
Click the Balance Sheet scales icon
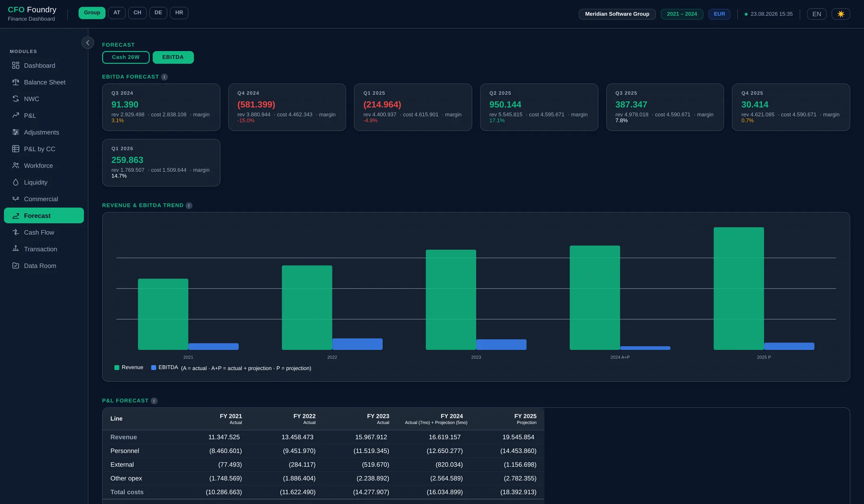click(15, 82)
